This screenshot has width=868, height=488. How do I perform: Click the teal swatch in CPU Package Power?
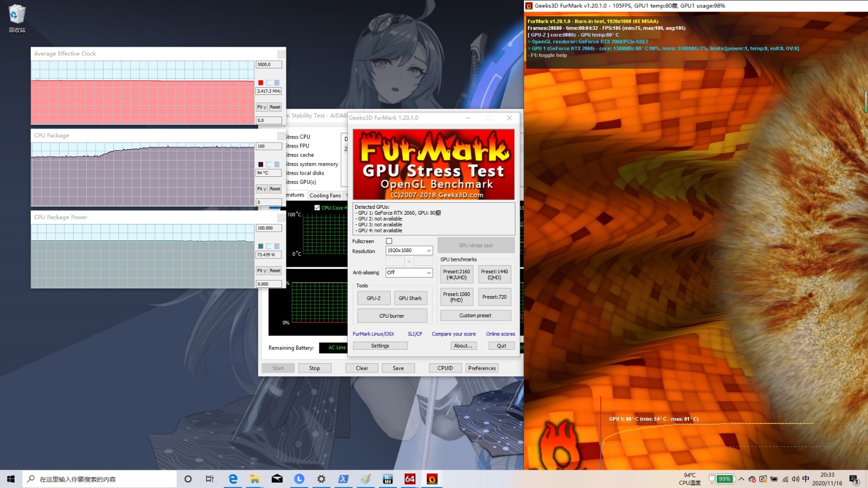coord(260,246)
